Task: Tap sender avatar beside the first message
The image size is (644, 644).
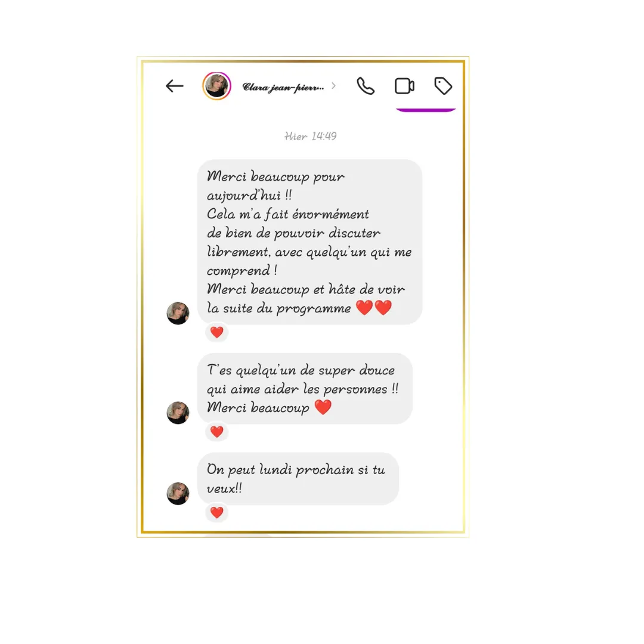Action: 178,314
